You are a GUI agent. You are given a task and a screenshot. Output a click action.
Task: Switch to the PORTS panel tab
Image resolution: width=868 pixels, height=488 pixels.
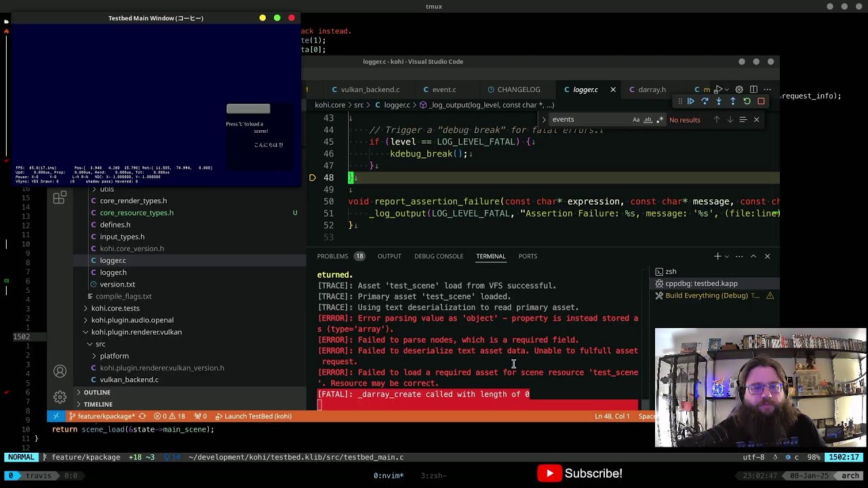[528, 256]
